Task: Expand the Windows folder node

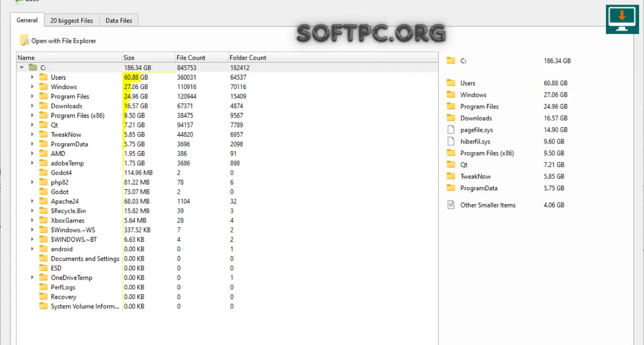Action: pos(32,86)
